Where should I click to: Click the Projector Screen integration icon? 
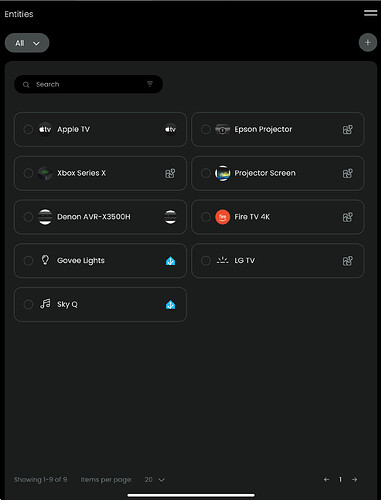coord(348,173)
